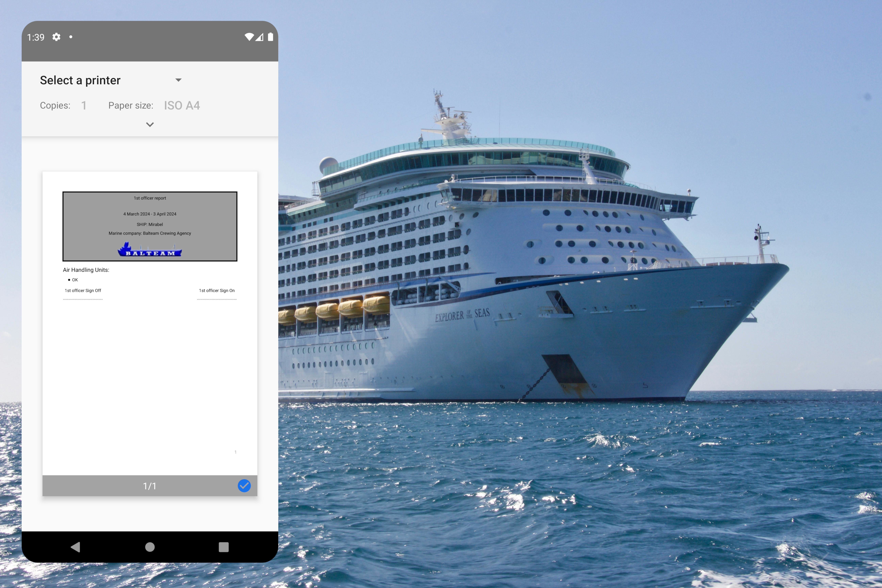Tap the '4 March 2024 - 3 April 2024' text
This screenshot has height=588, width=882.
150,214
